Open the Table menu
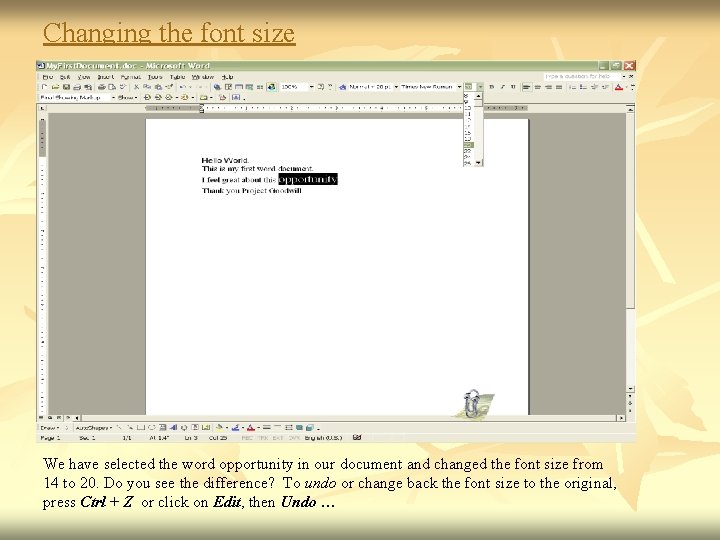 click(177, 77)
